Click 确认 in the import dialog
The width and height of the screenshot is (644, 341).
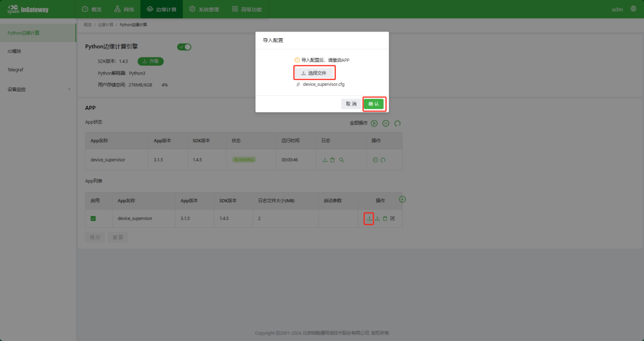pyautogui.click(x=374, y=104)
